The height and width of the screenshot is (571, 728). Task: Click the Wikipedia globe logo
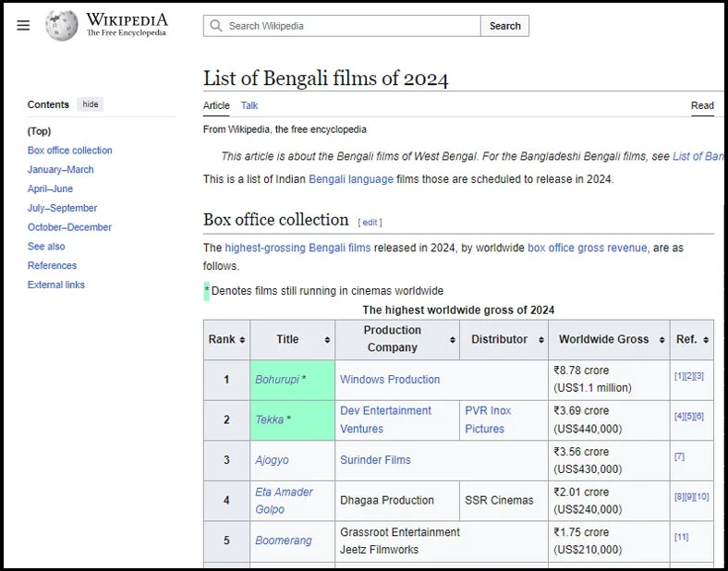coord(61,25)
